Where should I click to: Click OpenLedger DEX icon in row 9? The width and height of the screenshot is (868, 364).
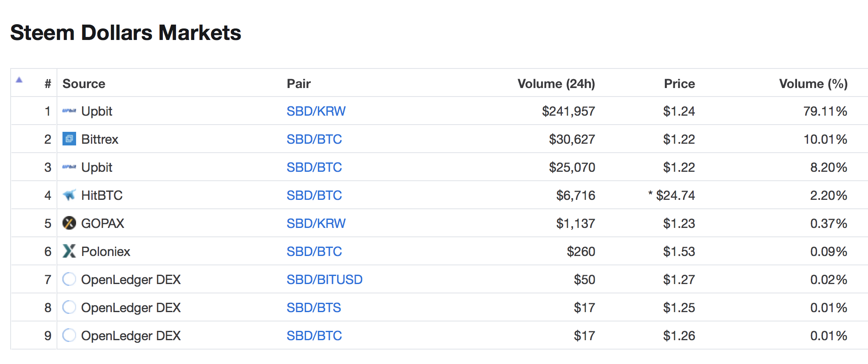point(69,336)
